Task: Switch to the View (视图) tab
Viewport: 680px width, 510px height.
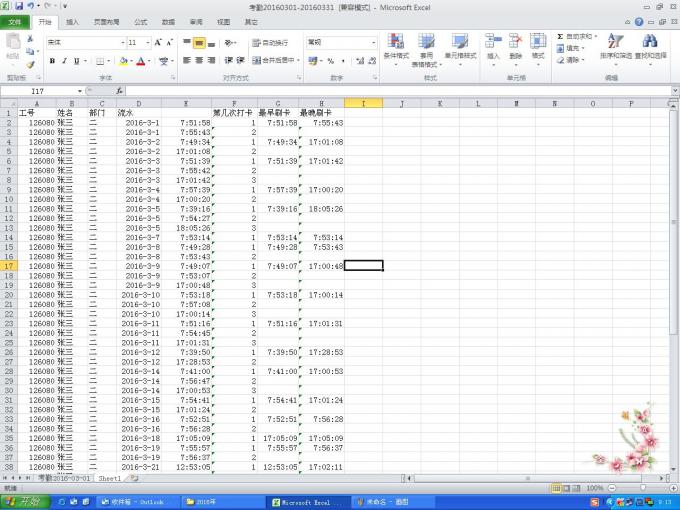Action: [224, 22]
